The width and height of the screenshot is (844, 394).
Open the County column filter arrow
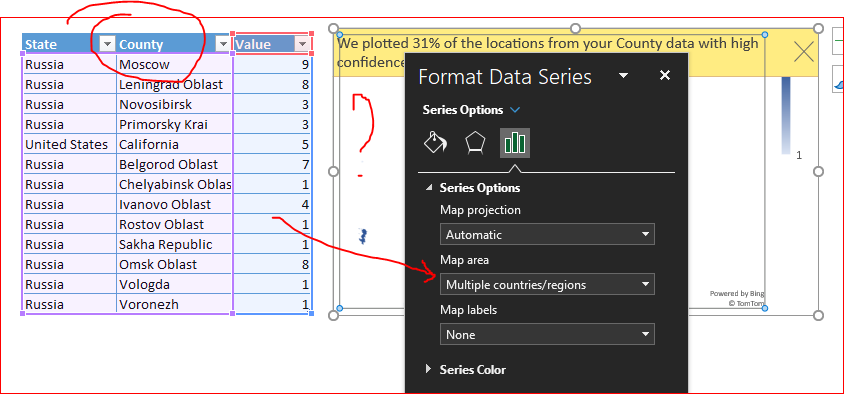222,44
